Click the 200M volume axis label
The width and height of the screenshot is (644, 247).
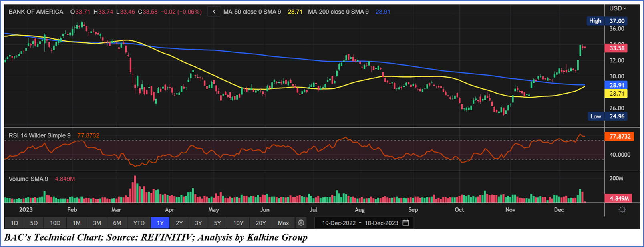pos(616,178)
